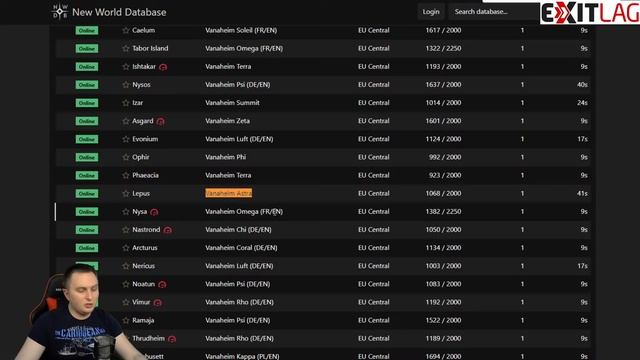Select Vanaheim Soleil (FR/EN) world set
Image resolution: width=640 pixels, height=360 pixels.
coord(241,30)
